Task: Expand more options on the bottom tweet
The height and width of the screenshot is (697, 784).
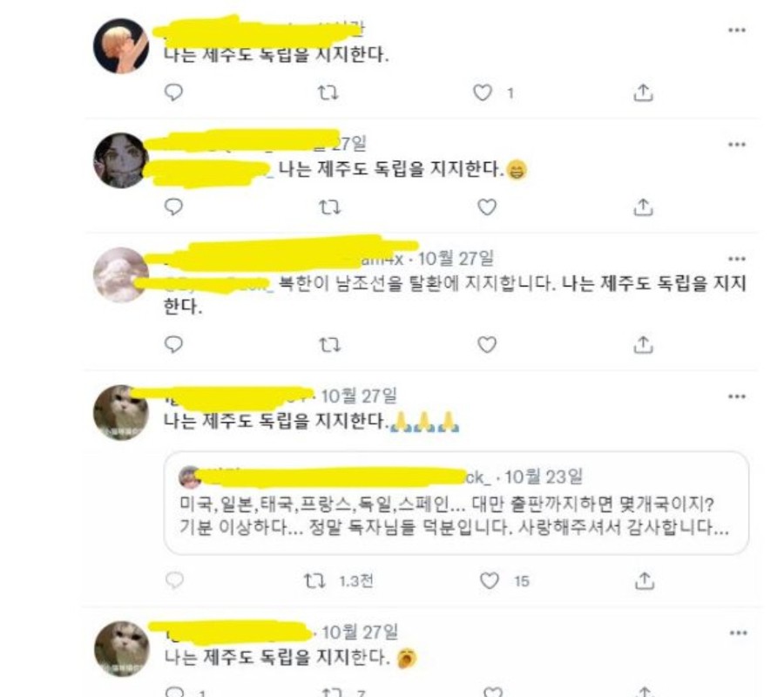Action: click(x=738, y=633)
